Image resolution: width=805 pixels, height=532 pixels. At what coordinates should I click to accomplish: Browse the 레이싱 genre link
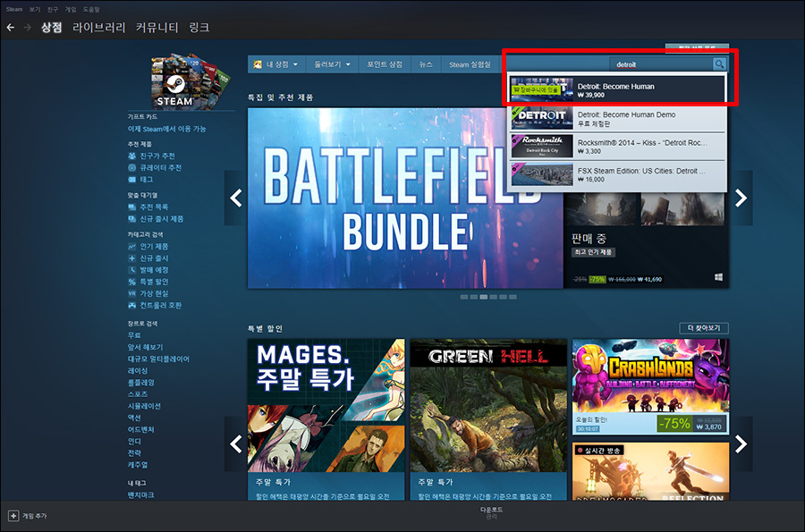tap(138, 370)
